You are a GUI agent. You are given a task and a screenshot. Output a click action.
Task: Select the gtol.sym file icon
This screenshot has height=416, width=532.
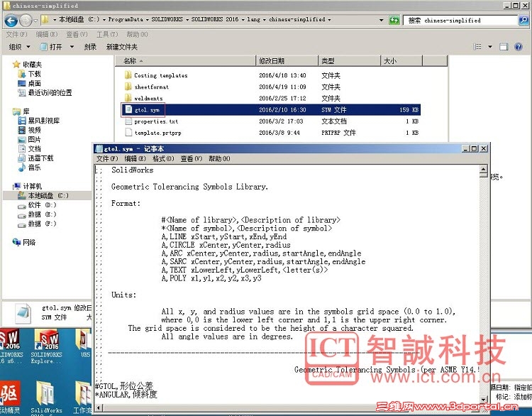pyautogui.click(x=128, y=109)
